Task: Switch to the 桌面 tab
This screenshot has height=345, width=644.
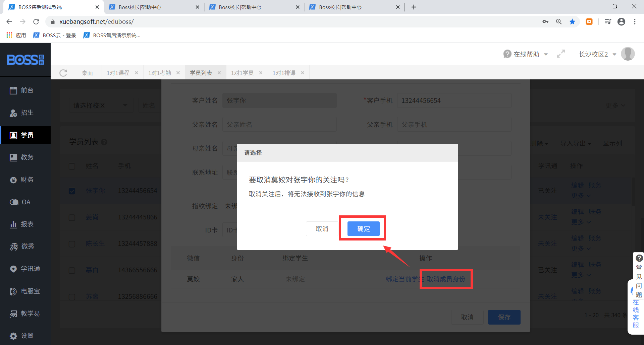Action: [x=87, y=73]
